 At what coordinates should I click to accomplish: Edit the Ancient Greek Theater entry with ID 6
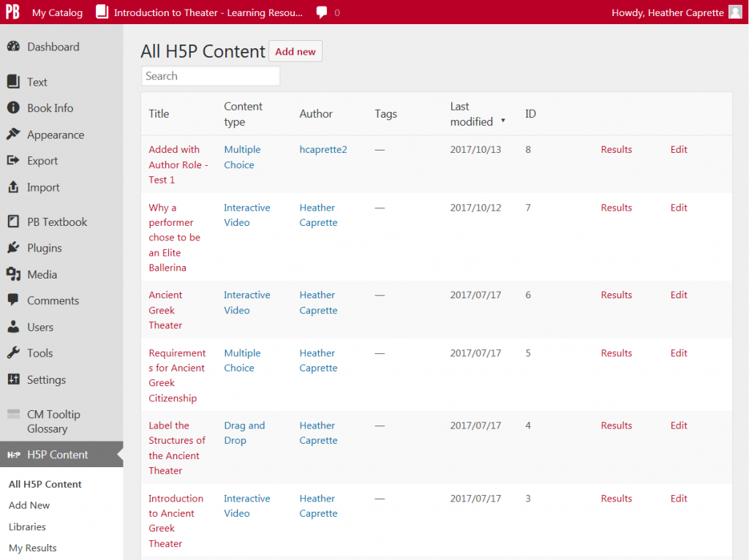tap(678, 295)
